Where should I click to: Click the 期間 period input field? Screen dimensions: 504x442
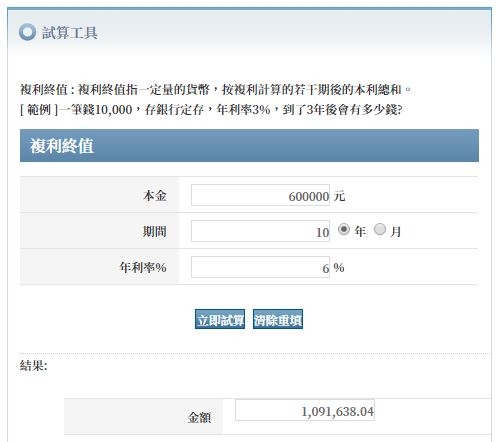pyautogui.click(x=260, y=231)
